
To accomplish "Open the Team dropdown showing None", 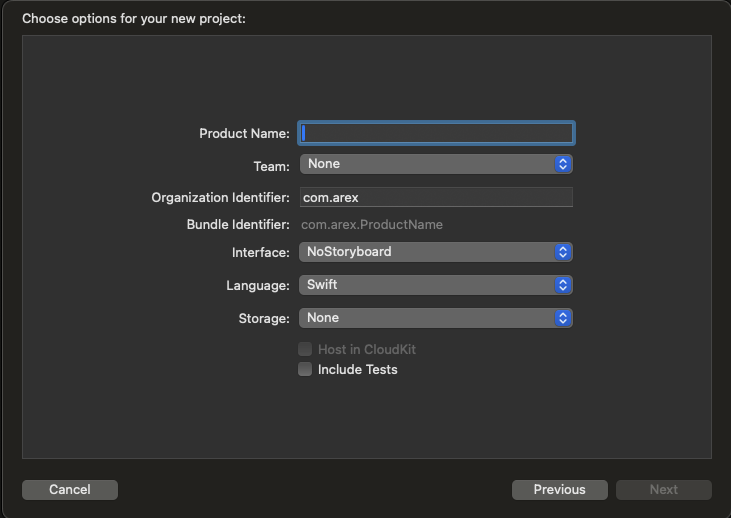I will [x=436, y=164].
